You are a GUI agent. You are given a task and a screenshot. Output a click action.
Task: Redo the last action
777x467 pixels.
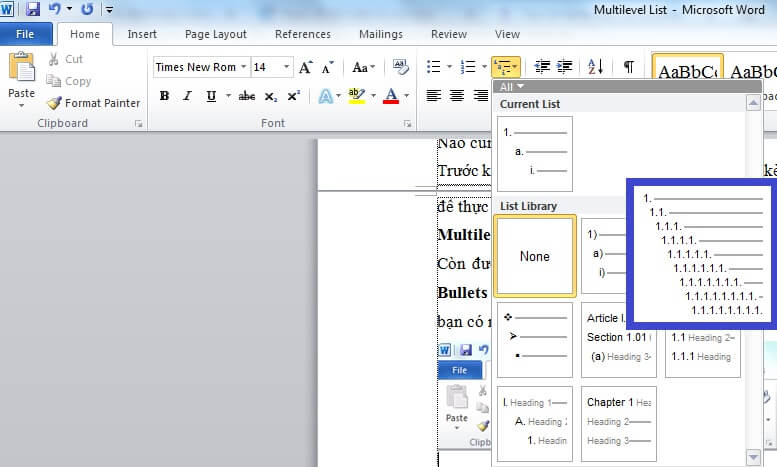tap(87, 9)
